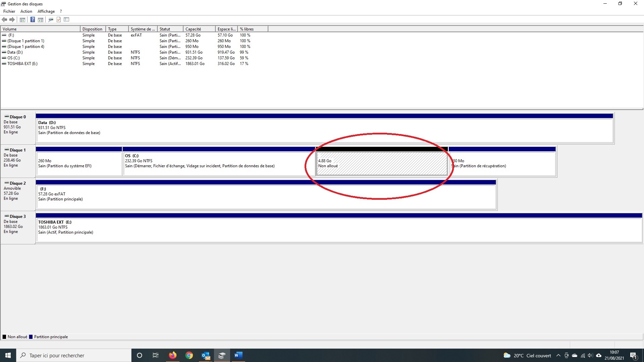
Task: Click the rescan disks toolbar icon
Action: pyautogui.click(x=51, y=20)
